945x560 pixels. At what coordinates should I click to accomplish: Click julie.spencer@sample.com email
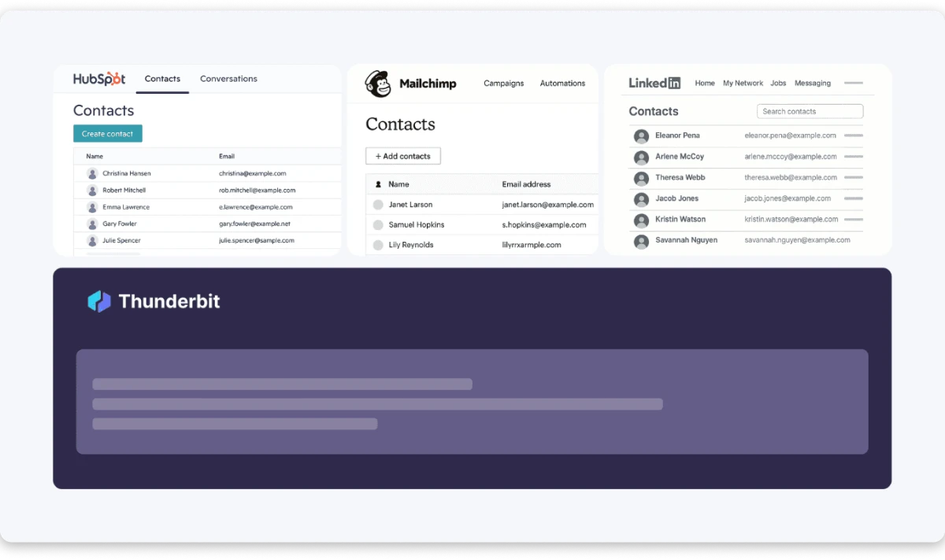(257, 240)
